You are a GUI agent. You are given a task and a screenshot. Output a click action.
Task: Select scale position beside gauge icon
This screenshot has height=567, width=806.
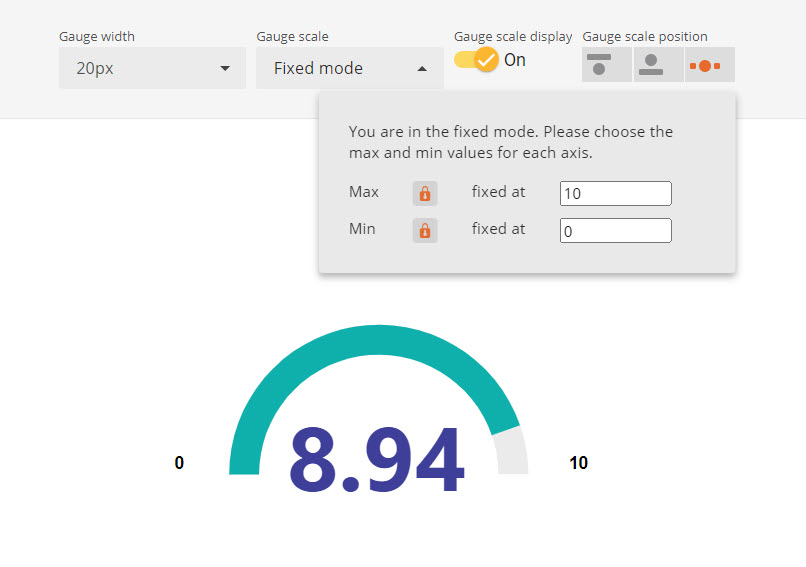[x=710, y=65]
